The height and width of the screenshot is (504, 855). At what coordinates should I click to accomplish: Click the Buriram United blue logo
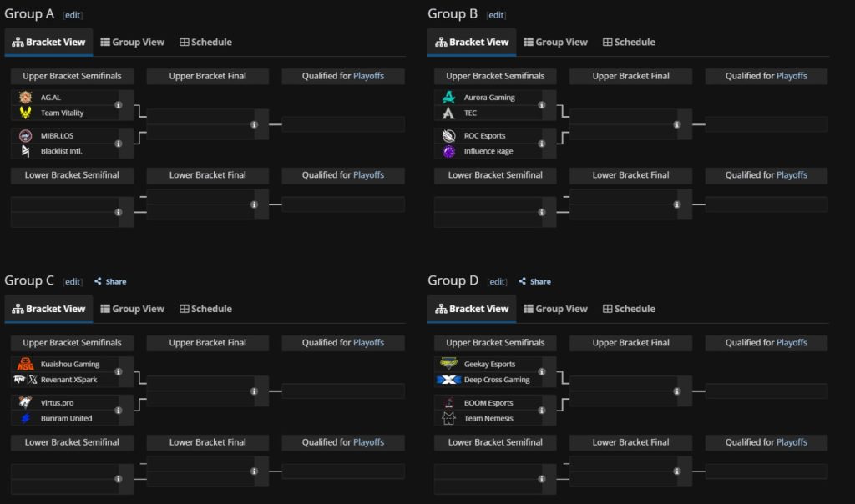pos(25,418)
